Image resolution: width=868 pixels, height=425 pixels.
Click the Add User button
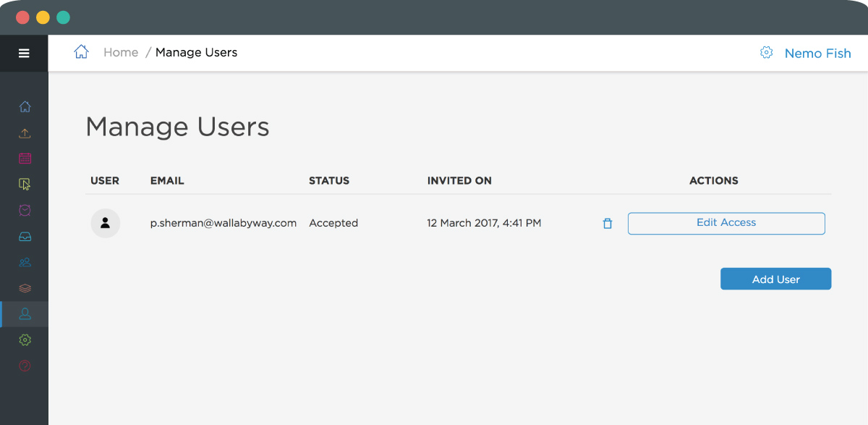775,279
